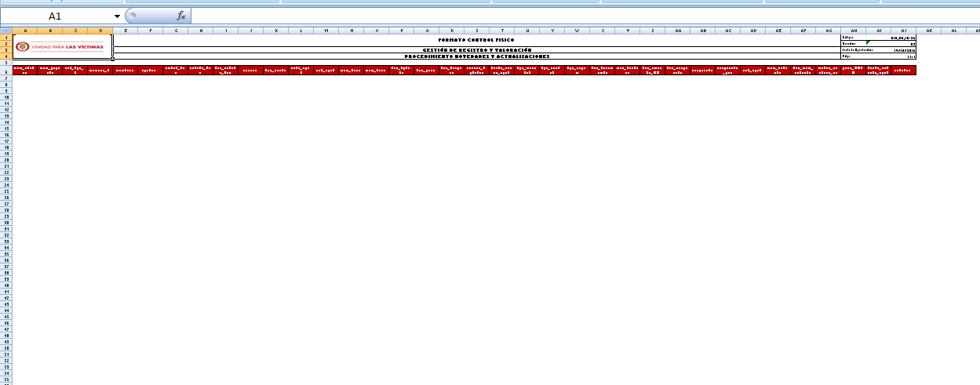Select column L header
The image size is (980, 385).
point(301,31)
